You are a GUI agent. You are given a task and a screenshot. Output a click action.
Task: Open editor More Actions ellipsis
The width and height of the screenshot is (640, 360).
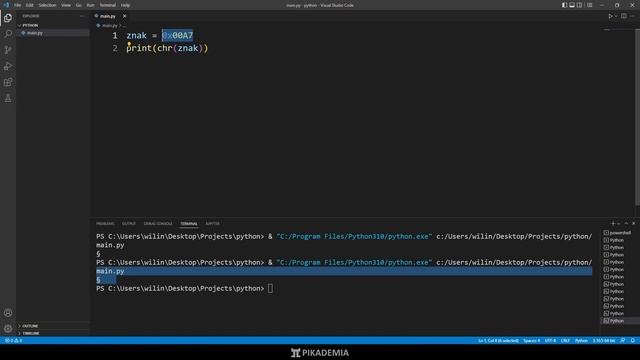632,16
